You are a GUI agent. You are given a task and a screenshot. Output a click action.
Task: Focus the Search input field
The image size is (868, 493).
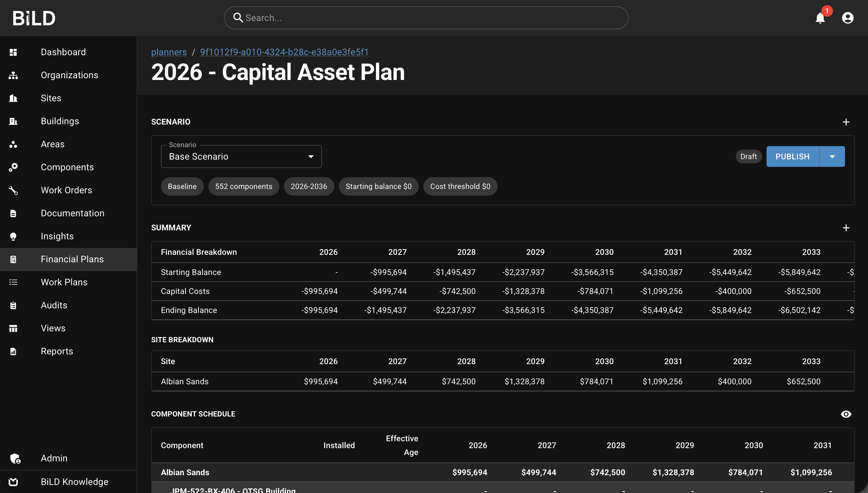pos(426,18)
